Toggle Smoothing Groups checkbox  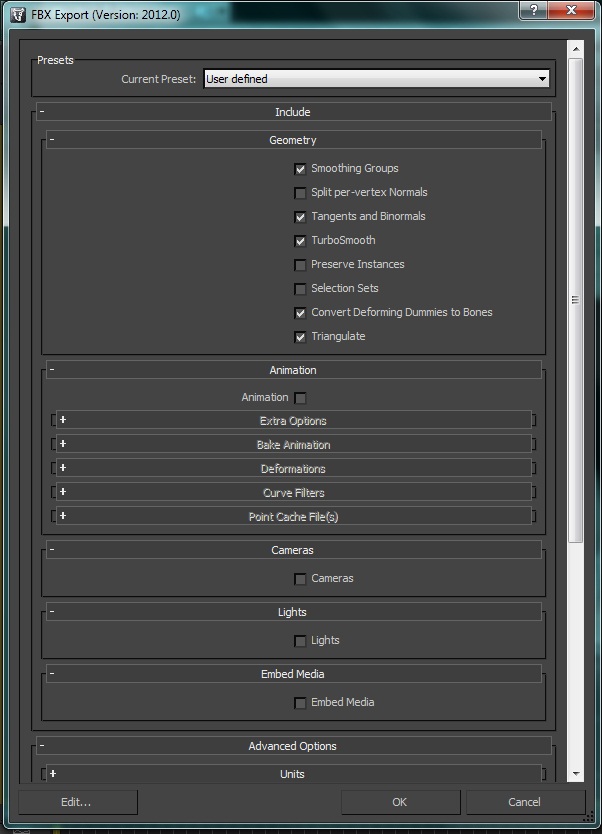[300, 169]
